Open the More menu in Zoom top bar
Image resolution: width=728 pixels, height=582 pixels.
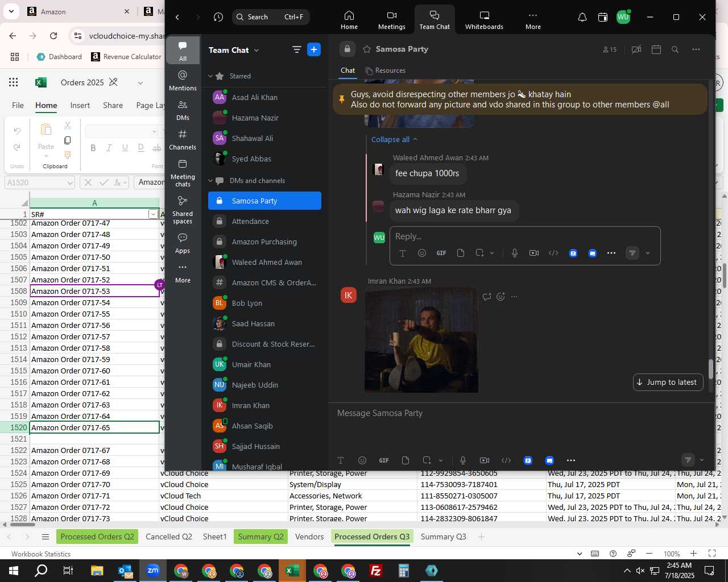(x=533, y=19)
